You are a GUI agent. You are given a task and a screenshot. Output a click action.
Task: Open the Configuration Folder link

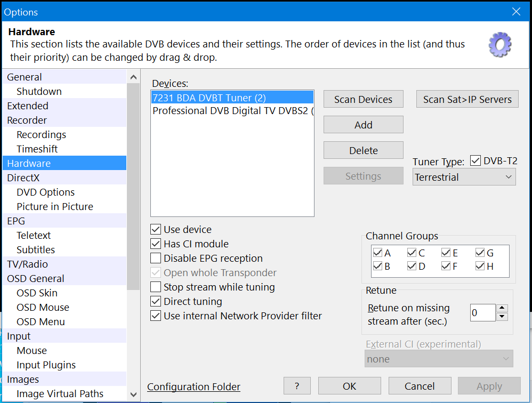194,387
